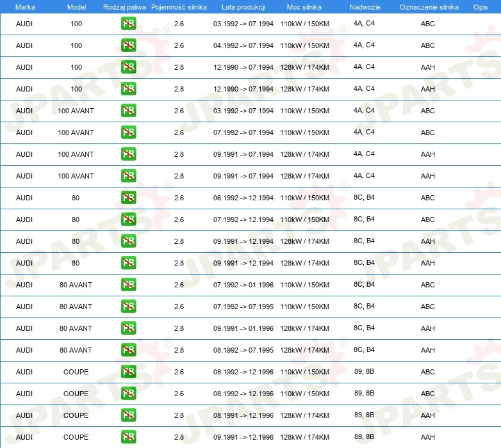Click the Model column header
Image resolution: width=501 pixels, height=448 pixels.
pos(76,7)
